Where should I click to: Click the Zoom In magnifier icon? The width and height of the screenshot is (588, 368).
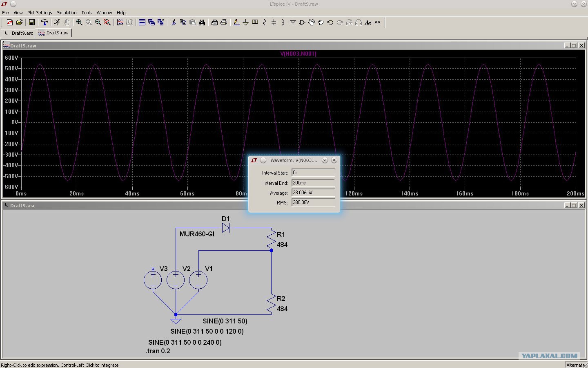[79, 22]
